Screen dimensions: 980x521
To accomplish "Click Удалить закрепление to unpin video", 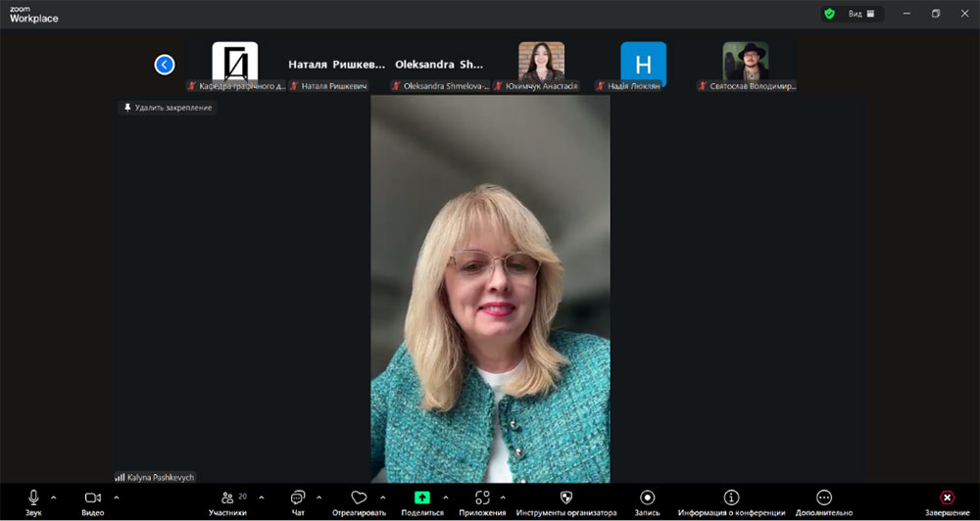I will pyautogui.click(x=168, y=108).
